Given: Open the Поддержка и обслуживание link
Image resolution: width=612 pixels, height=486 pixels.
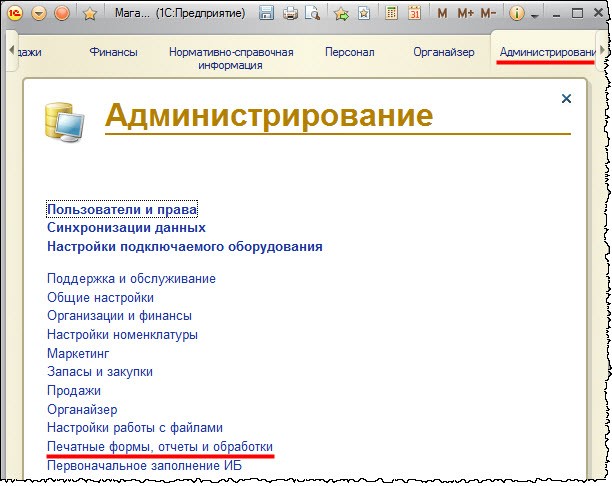Looking at the screenshot, I should [131, 279].
